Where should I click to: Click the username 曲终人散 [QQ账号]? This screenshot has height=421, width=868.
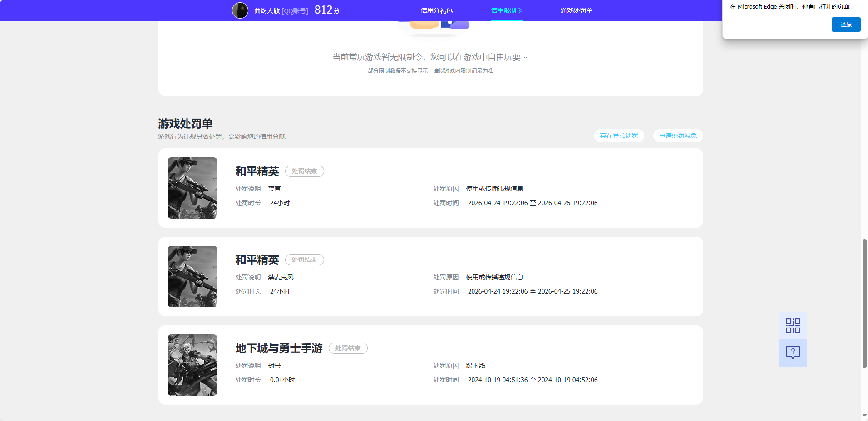281,11
